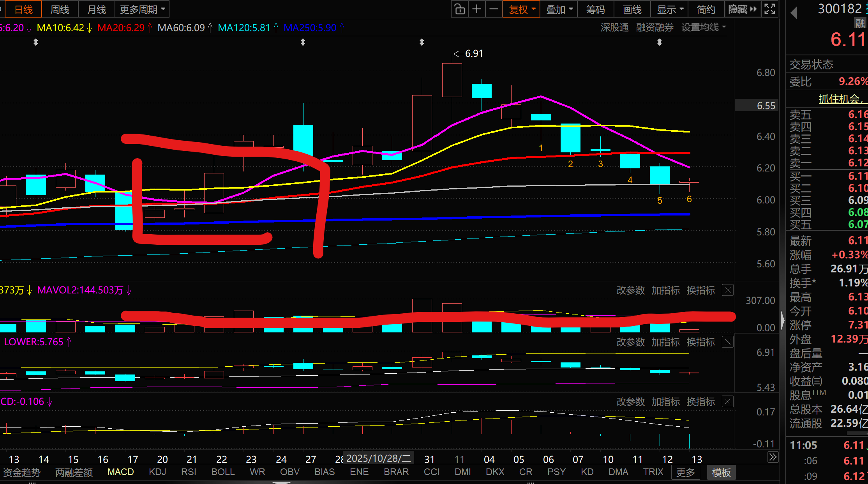Zoom in chart with plus icon

tap(477, 9)
